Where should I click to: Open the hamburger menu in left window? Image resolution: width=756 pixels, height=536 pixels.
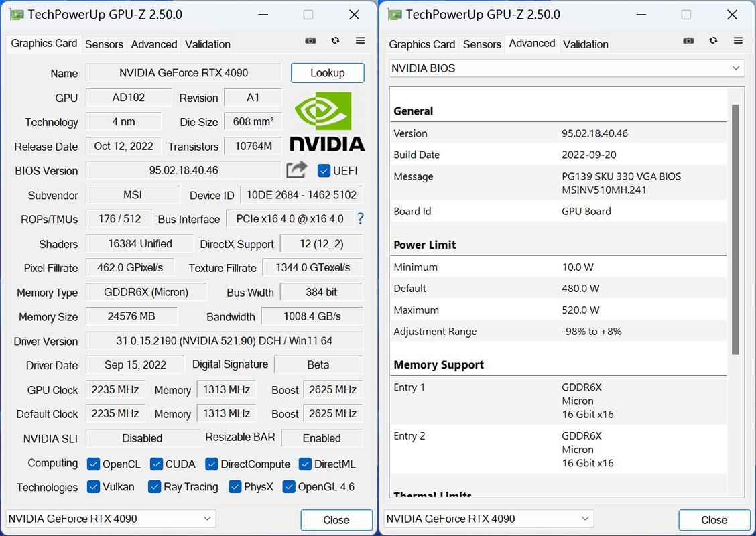(x=360, y=41)
